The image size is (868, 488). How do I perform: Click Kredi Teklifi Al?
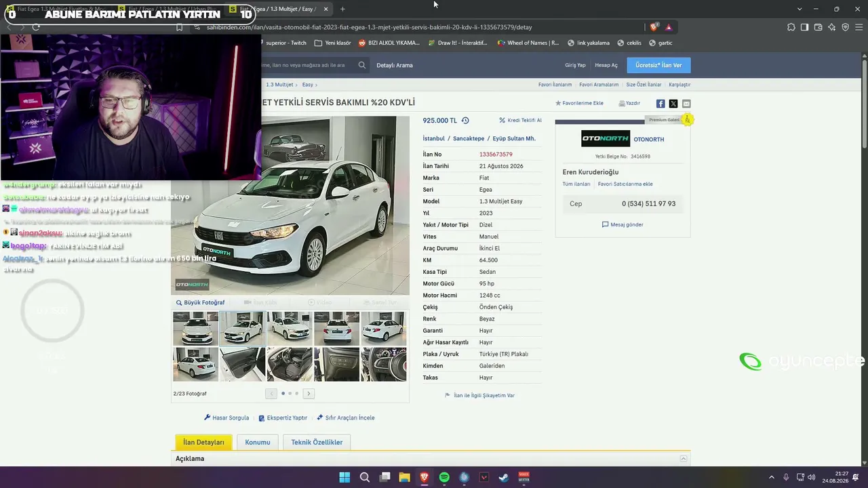520,121
